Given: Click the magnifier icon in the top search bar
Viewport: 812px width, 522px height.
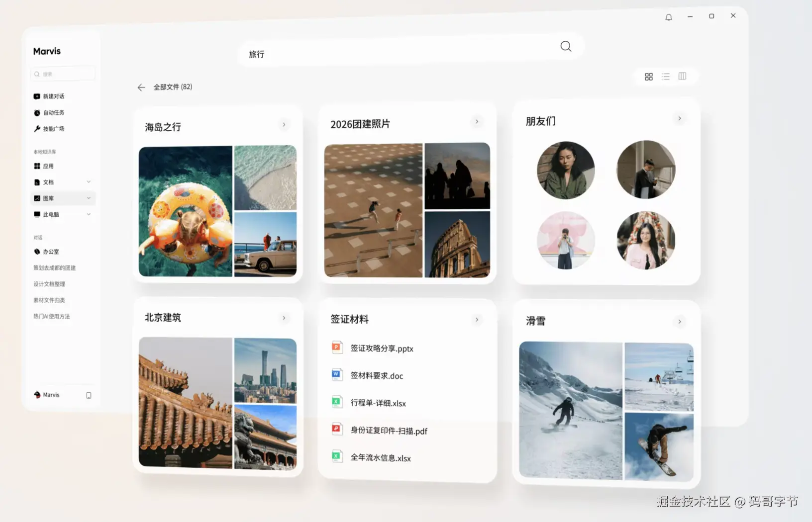Looking at the screenshot, I should 566,46.
